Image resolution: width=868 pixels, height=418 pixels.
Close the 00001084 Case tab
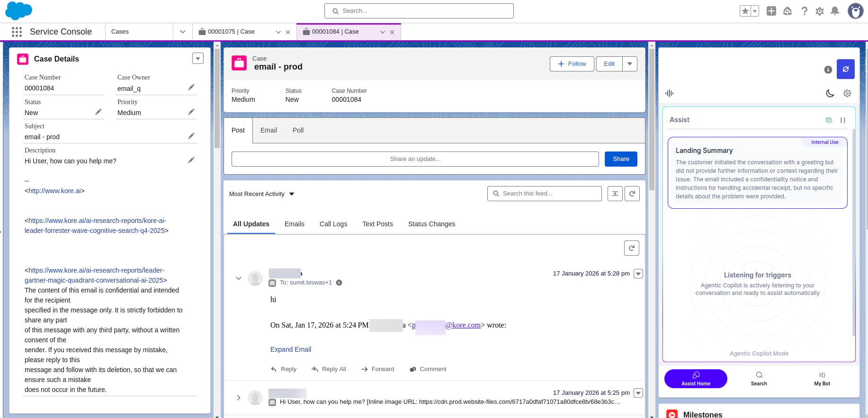(392, 32)
